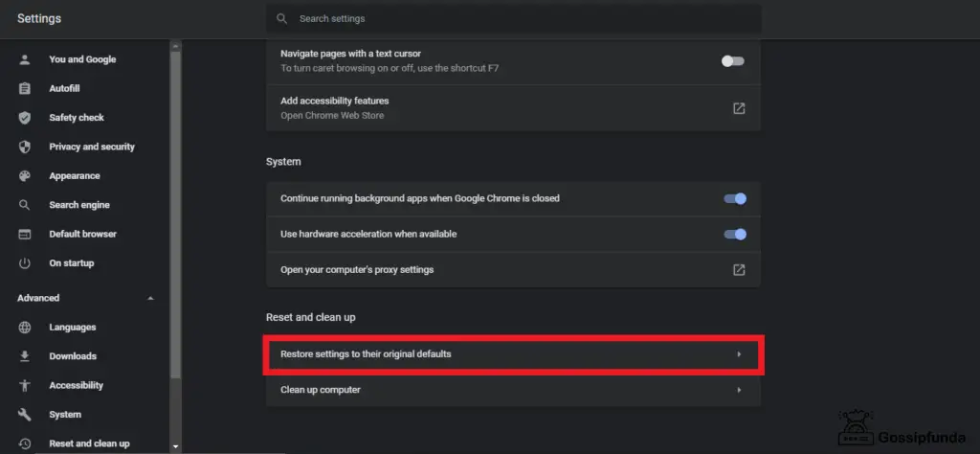Open the Safety check shield icon
This screenshot has height=454, width=980.
click(24, 118)
